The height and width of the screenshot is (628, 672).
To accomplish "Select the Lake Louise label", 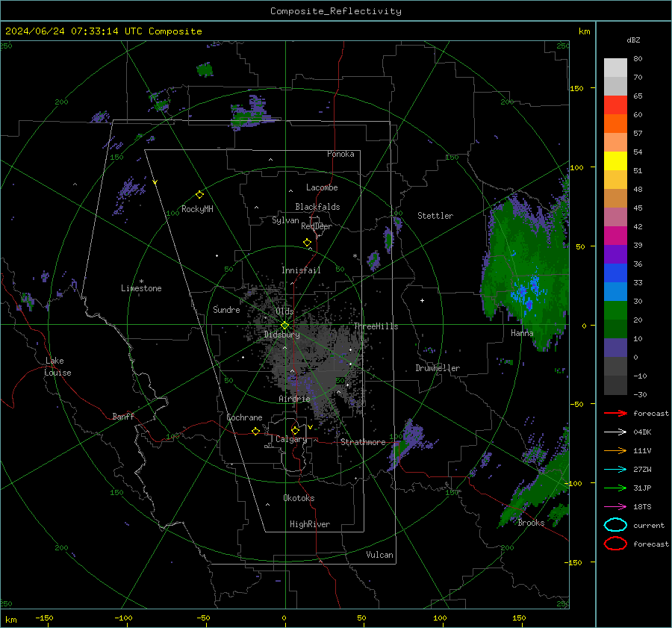I will [57, 367].
